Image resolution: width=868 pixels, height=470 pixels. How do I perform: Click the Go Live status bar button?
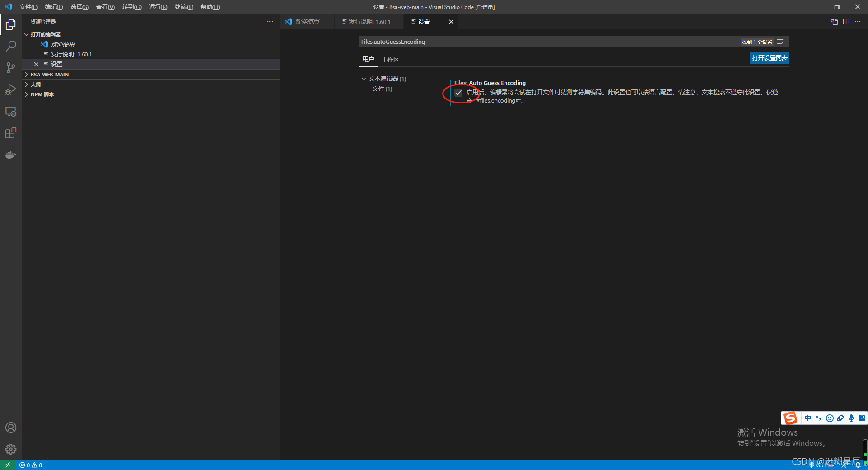821,465
